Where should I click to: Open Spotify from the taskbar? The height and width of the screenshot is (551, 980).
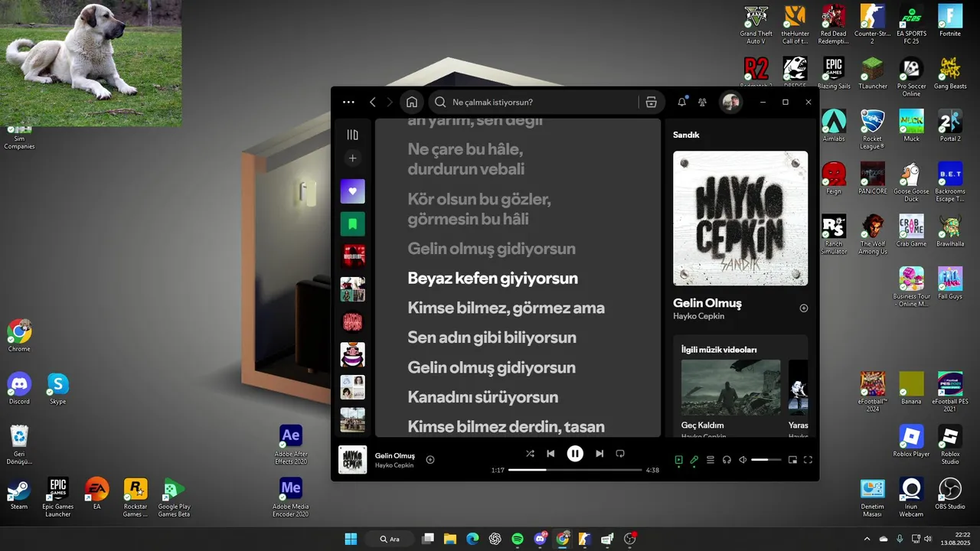518,539
